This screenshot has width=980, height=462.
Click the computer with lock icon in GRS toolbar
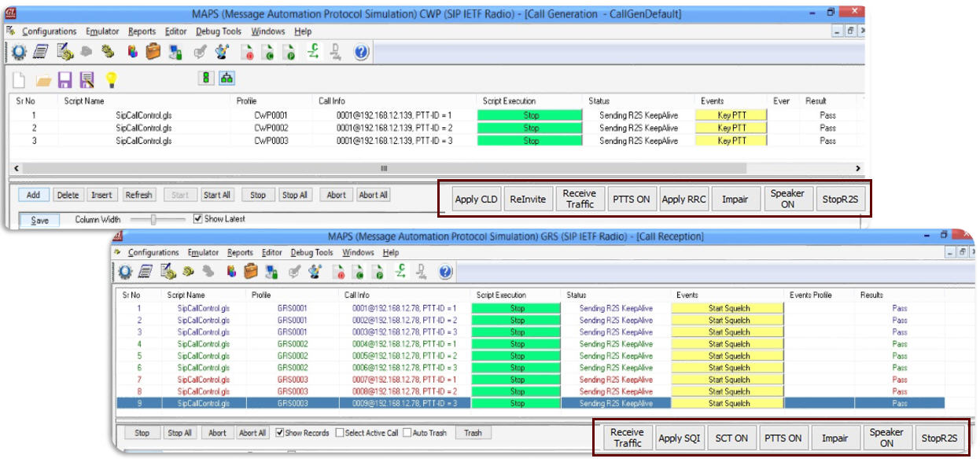point(271,272)
